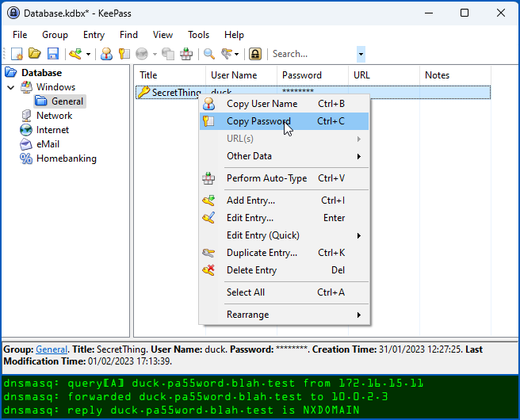The image size is (520, 420).
Task: Follow the General group link in details pane
Action: (x=52, y=349)
